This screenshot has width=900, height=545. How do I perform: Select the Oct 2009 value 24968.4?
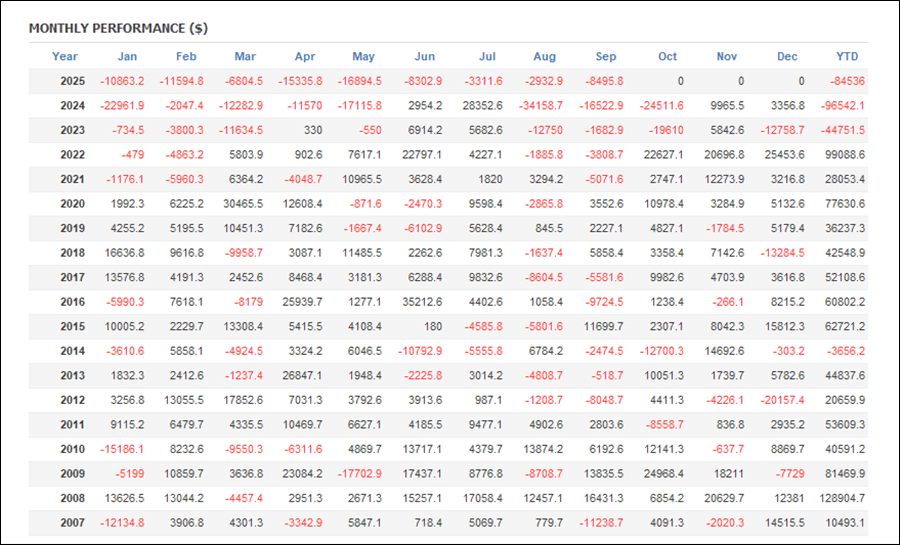[660, 474]
